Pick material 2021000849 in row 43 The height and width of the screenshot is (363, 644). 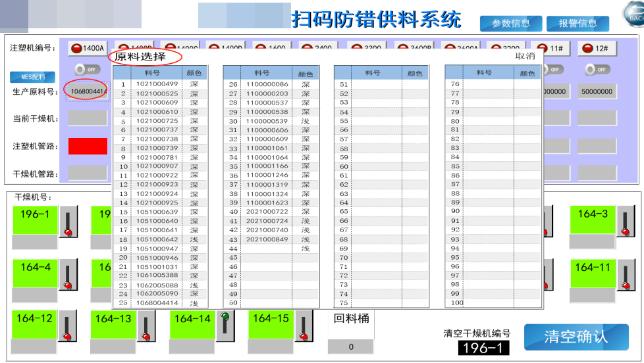pos(267,239)
